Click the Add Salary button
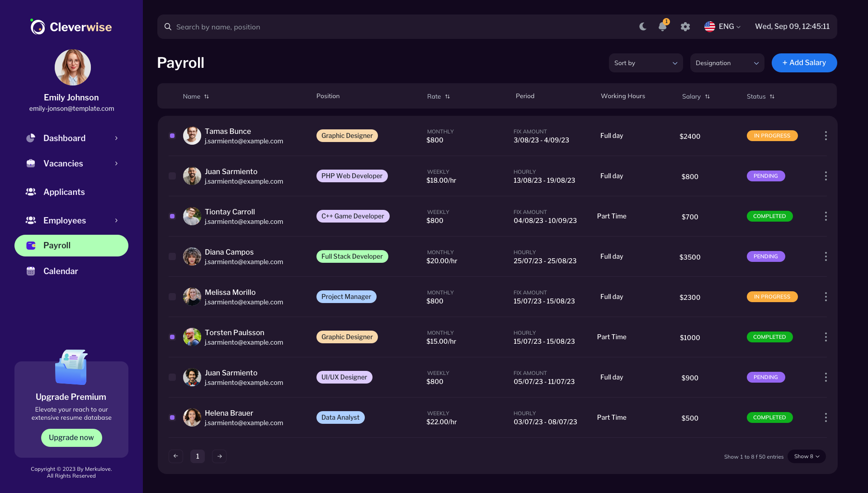868x493 pixels. (x=804, y=63)
